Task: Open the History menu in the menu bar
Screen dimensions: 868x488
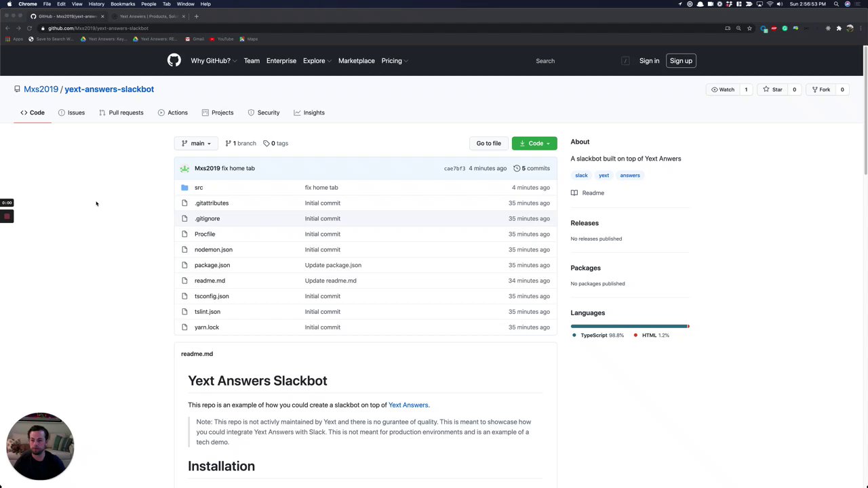Action: tap(96, 4)
